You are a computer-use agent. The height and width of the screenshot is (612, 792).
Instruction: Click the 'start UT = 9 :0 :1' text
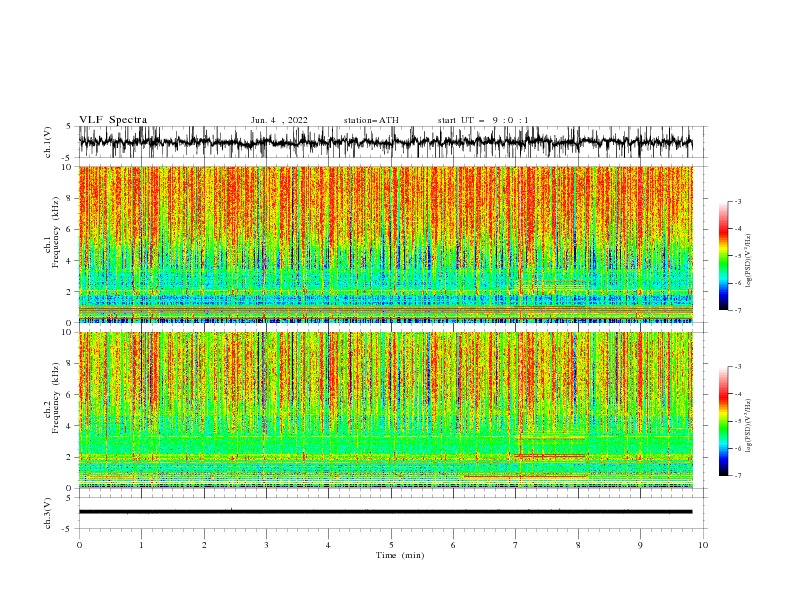(x=483, y=120)
